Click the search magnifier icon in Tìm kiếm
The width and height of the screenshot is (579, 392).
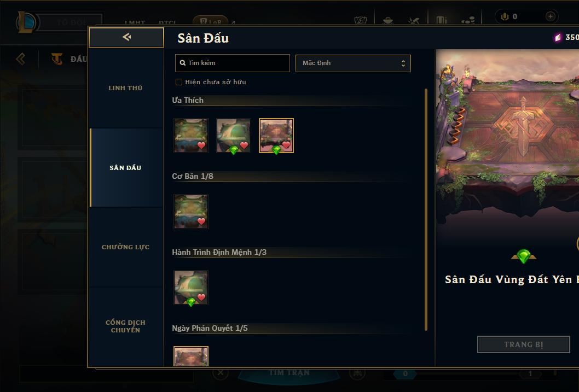182,63
